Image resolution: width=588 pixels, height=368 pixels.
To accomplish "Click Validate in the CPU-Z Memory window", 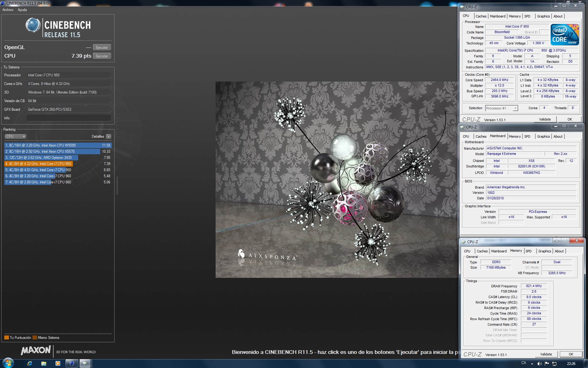I will (546, 354).
